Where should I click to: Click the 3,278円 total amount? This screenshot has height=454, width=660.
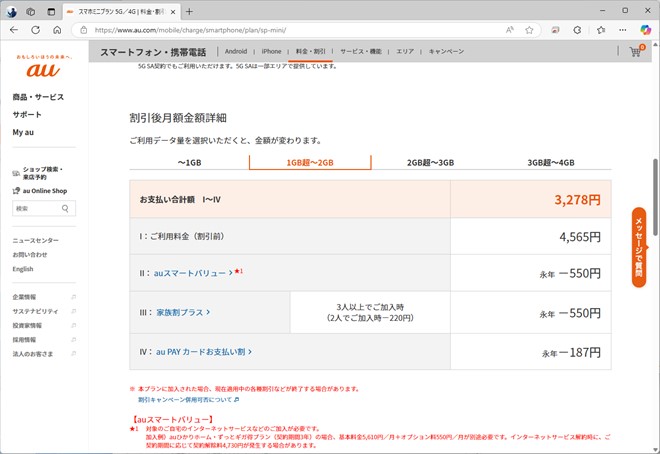tap(577, 199)
